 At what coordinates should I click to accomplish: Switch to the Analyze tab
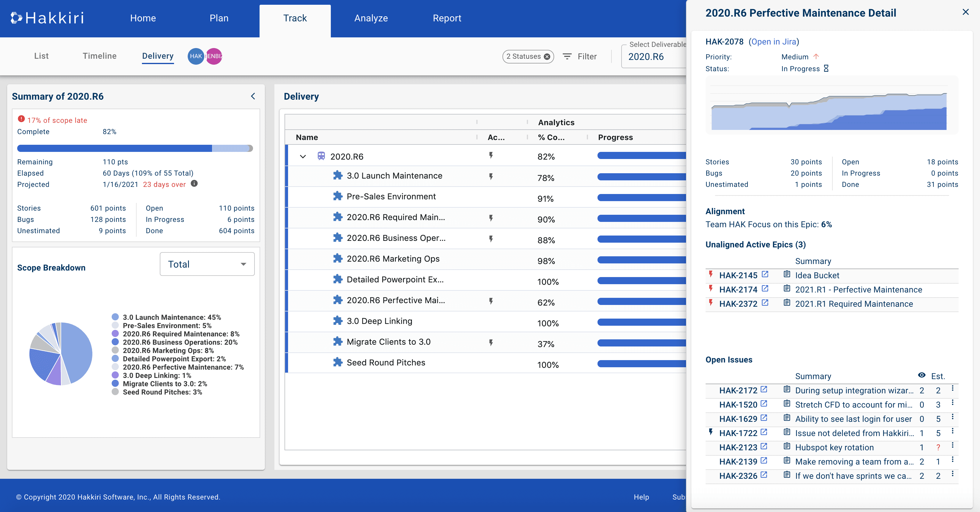pos(371,18)
